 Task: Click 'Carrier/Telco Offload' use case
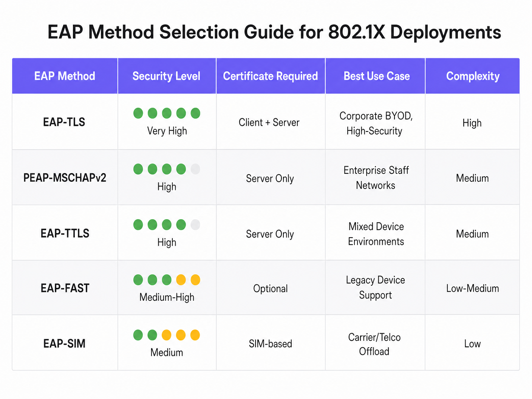[x=374, y=344]
